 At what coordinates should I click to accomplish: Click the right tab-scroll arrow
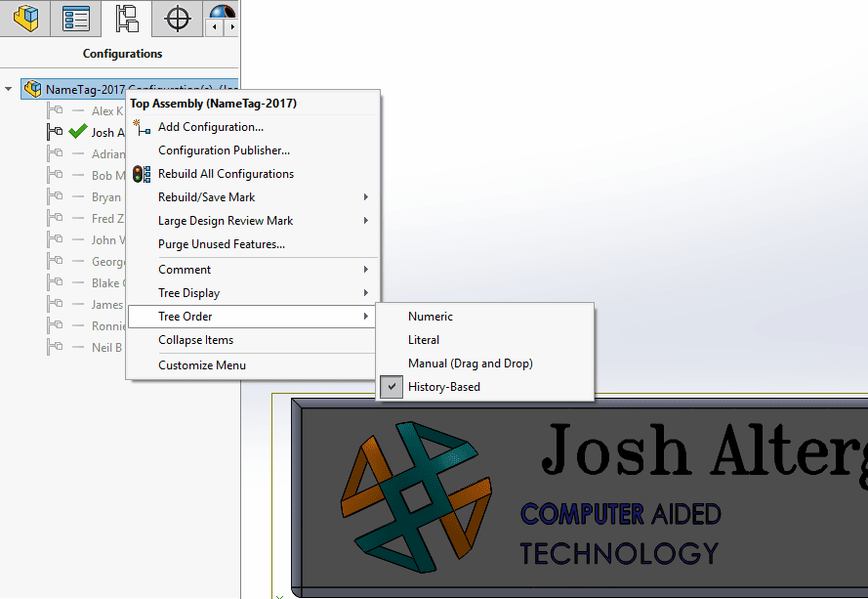(232, 26)
